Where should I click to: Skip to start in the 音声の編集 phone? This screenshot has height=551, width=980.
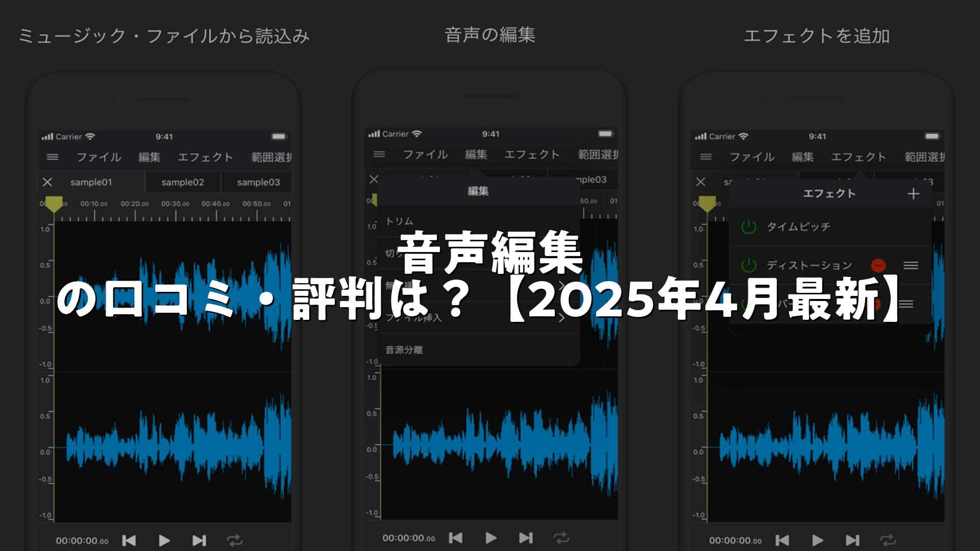(456, 538)
